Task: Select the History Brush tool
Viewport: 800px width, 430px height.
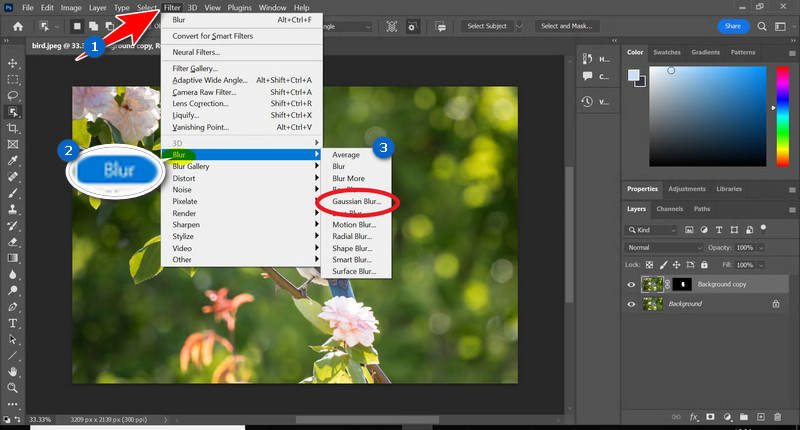Action: point(13,225)
